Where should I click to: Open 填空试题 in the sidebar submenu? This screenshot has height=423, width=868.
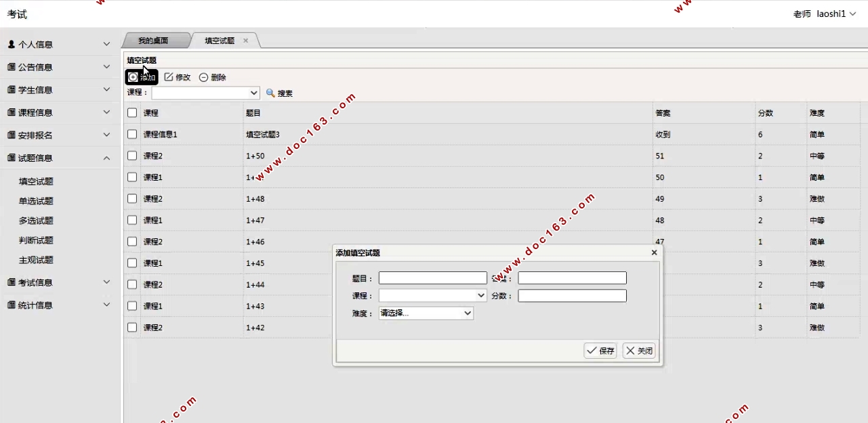pos(36,181)
